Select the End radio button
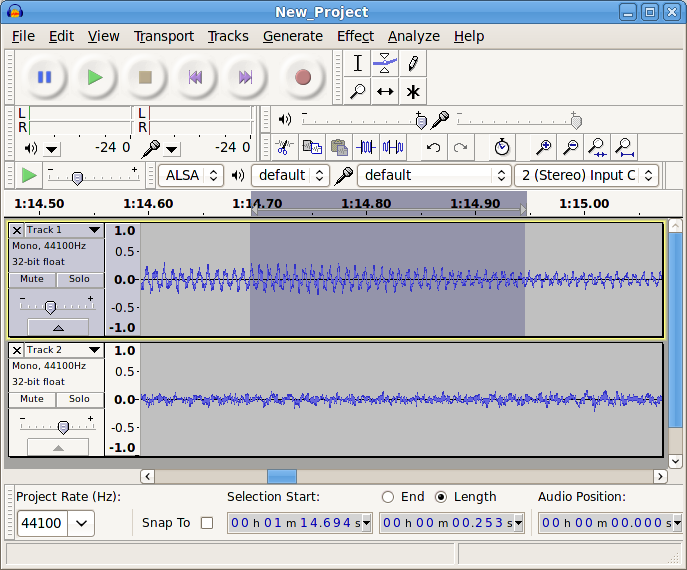 coord(388,497)
